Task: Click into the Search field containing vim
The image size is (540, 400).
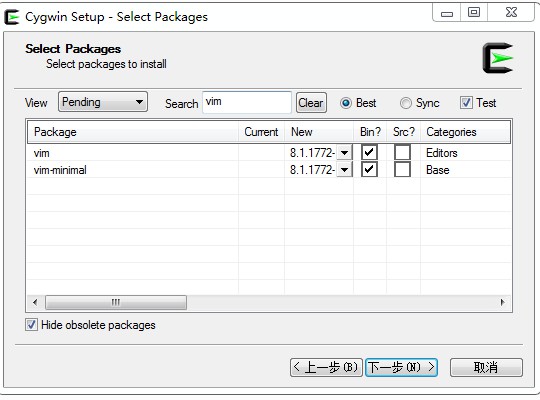Action: click(x=247, y=102)
